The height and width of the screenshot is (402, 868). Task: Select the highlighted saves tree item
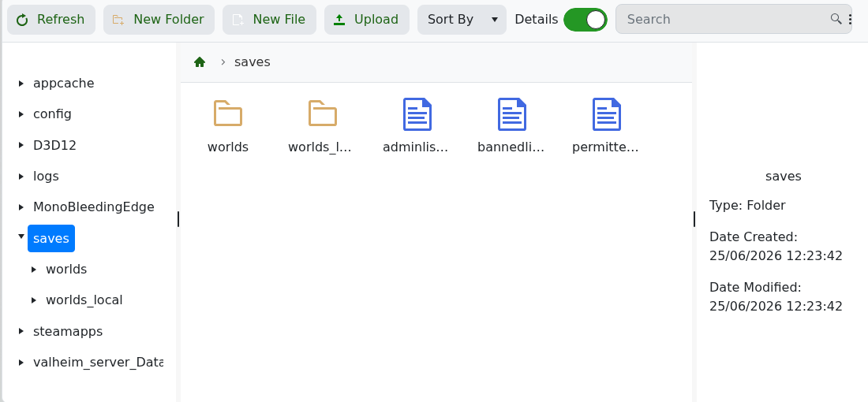pyautogui.click(x=51, y=238)
